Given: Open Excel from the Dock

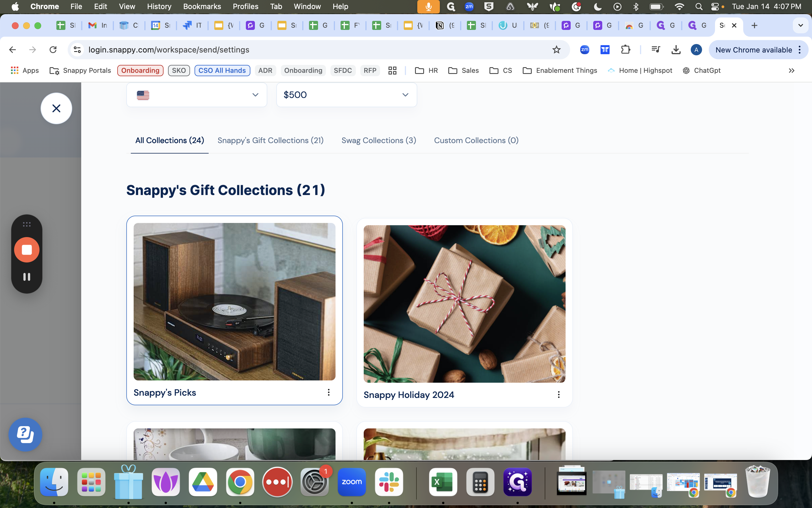Looking at the screenshot, I should 443,482.
